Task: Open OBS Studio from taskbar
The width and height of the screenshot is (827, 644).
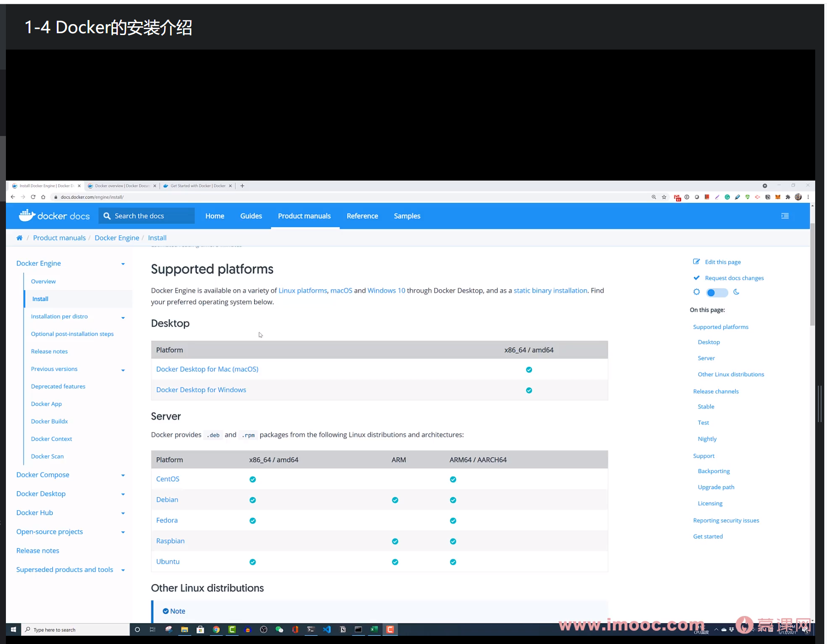Action: [x=264, y=629]
